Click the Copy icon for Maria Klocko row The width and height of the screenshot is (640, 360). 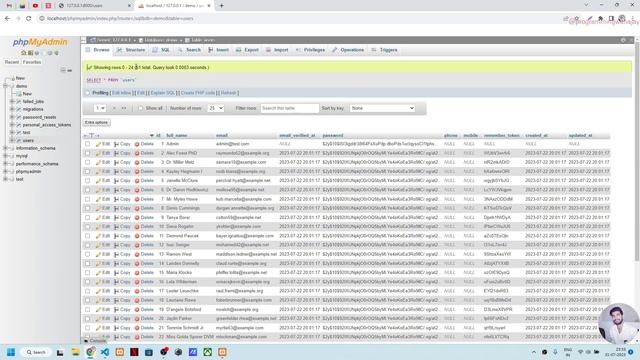tap(116, 273)
